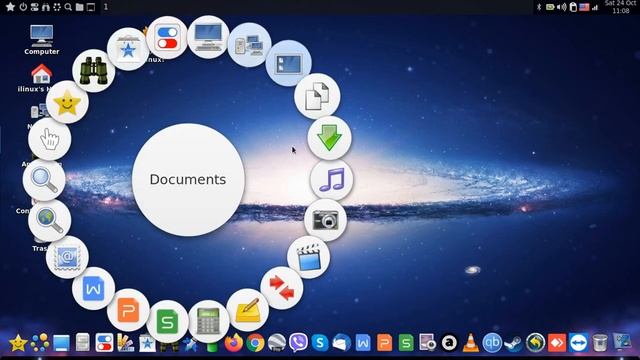Open the binoculars search icon in the pie menu
The width and height of the screenshot is (640, 360).
click(x=93, y=71)
